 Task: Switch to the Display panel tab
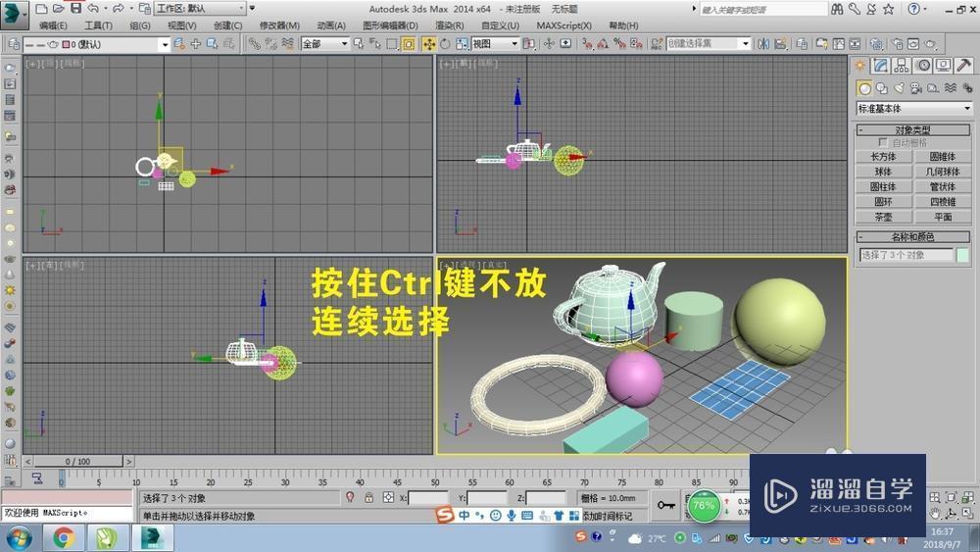pyautogui.click(x=943, y=65)
